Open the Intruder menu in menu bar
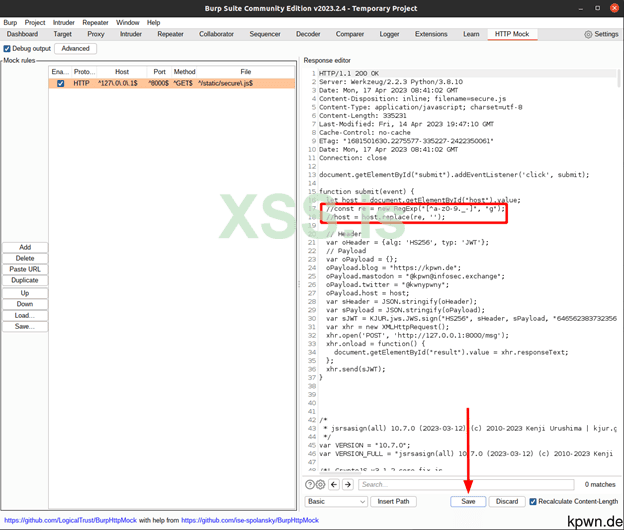624x530 pixels. click(x=64, y=23)
